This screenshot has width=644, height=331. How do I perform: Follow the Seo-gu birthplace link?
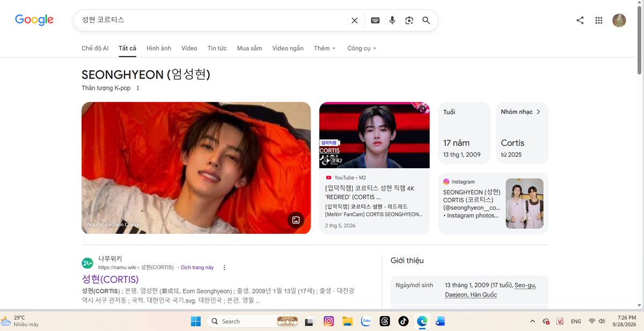click(x=525, y=285)
